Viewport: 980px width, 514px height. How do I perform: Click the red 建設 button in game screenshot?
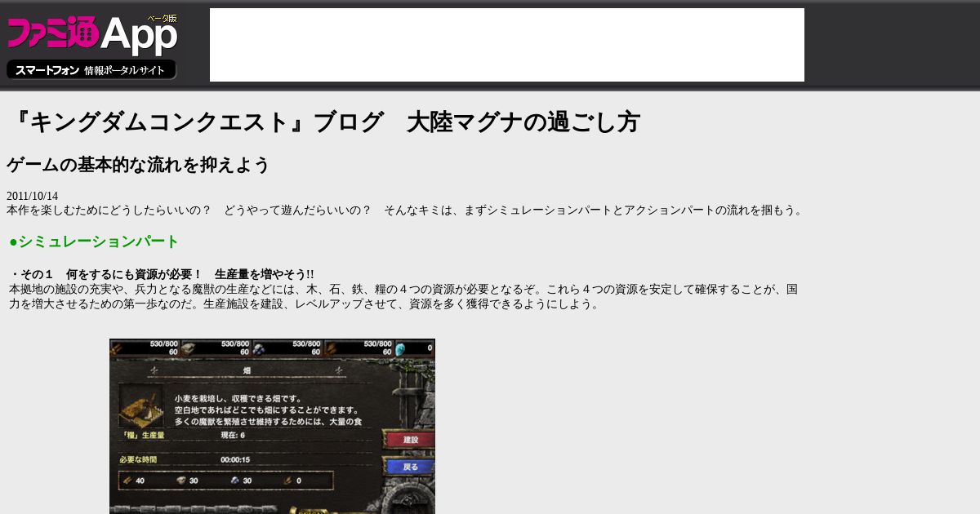409,439
